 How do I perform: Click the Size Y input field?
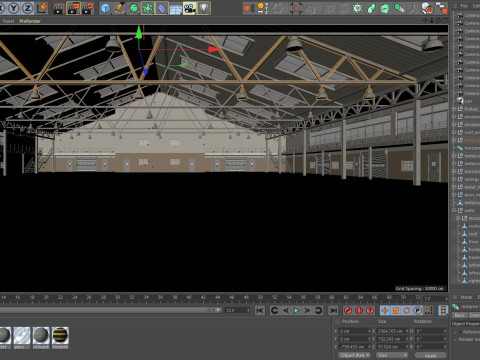(393, 339)
